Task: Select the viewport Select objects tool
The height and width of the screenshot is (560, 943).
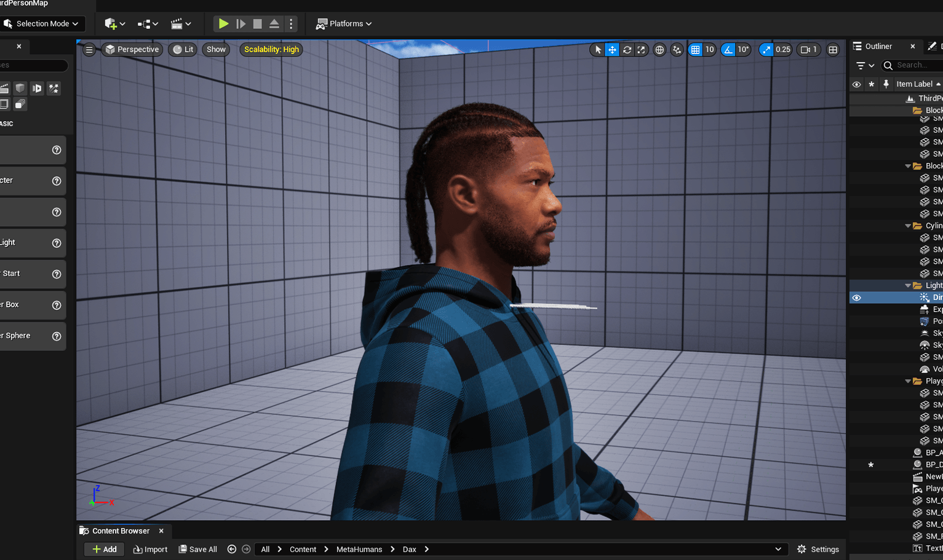Action: click(x=598, y=50)
